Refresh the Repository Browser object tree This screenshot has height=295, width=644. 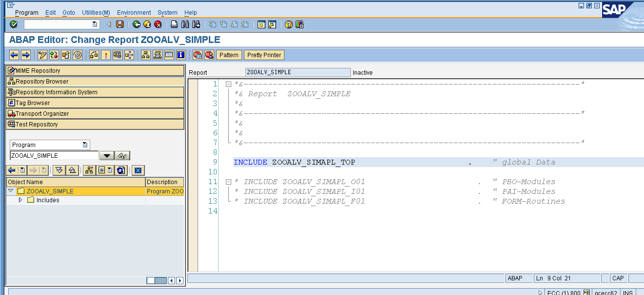120,170
